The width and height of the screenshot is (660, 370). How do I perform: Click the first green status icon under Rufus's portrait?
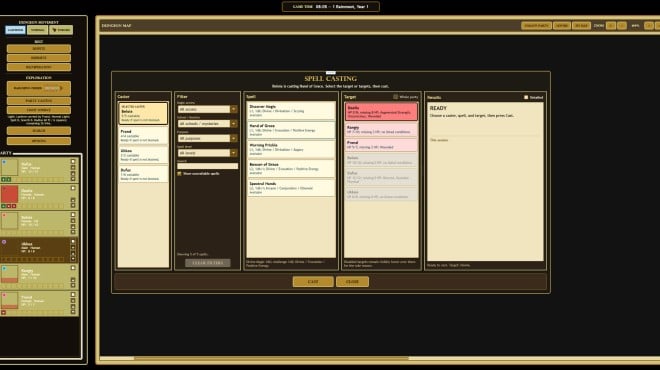point(3,179)
